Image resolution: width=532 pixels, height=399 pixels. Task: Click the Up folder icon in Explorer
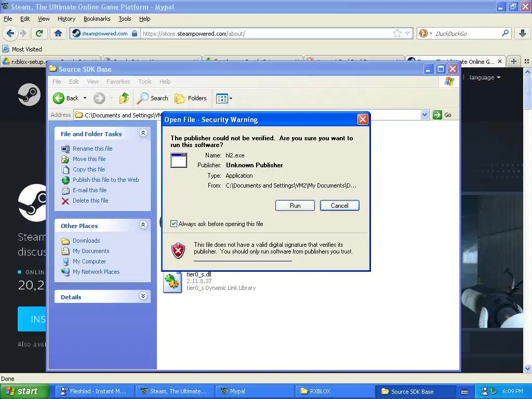[x=124, y=98]
